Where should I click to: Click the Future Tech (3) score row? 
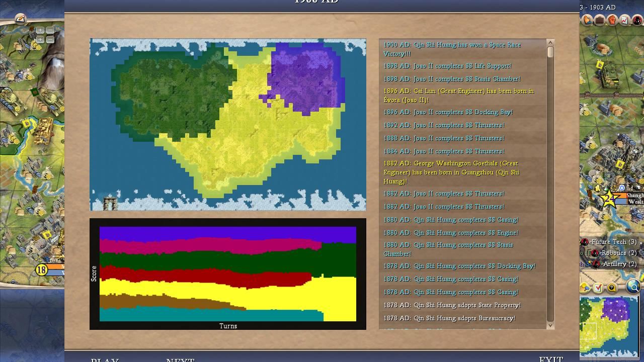609,242
